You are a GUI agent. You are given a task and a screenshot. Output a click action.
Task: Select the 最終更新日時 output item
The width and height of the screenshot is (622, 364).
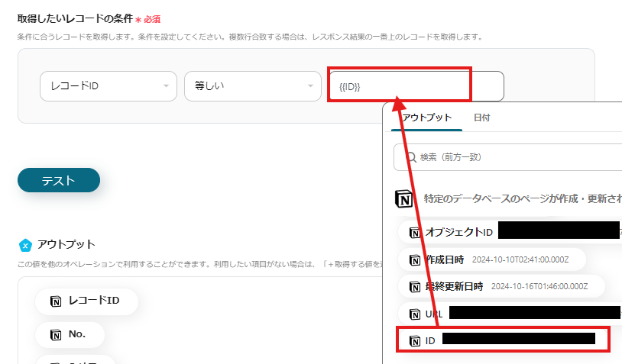click(501, 286)
